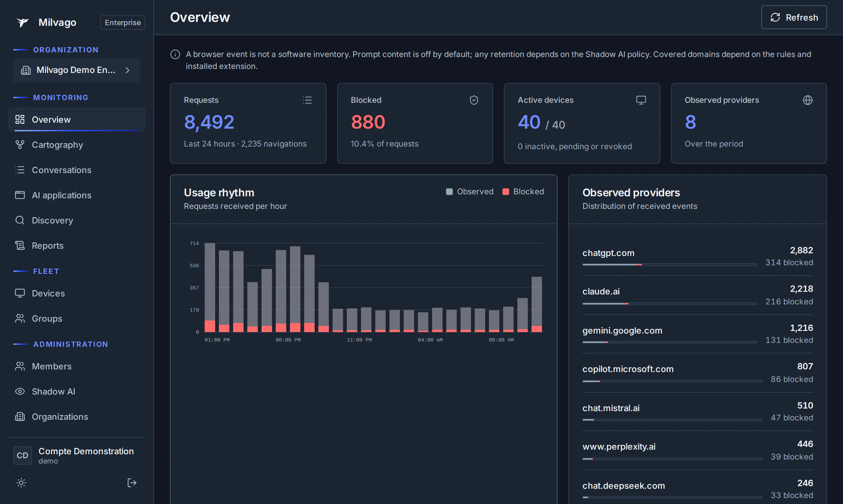Screen dimensions: 843x504
Task: Open the Shadow AI policy page
Action: [76, 391]
